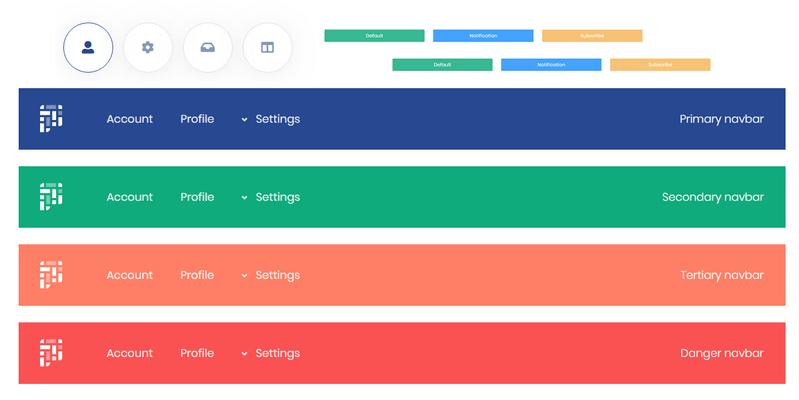This screenshot has width=799, height=400.
Task: Click the gear settings circle icon
Action: click(x=148, y=47)
